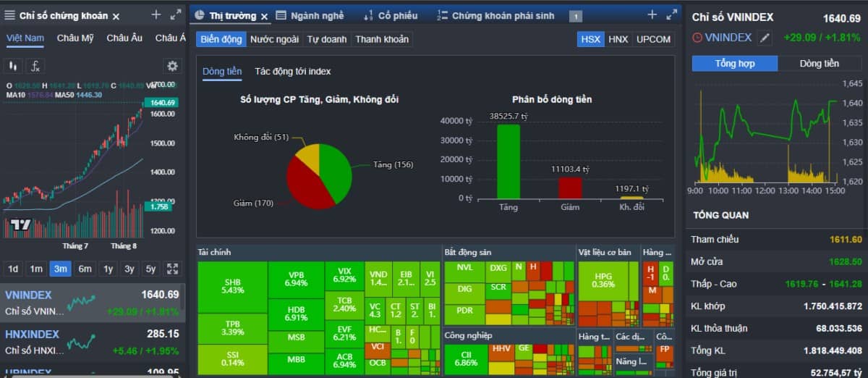
Task: Click the red Giảm bar 11103.4 tỷ
Action: coord(570,188)
